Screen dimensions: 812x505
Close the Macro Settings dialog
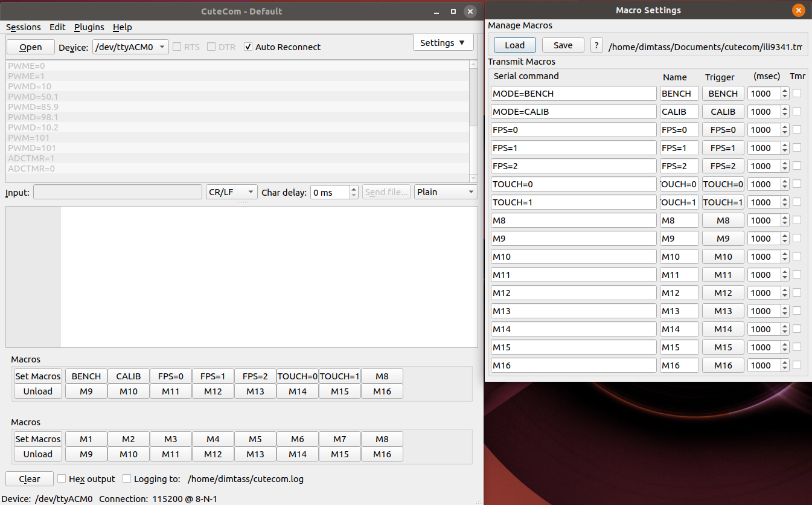[798, 11]
